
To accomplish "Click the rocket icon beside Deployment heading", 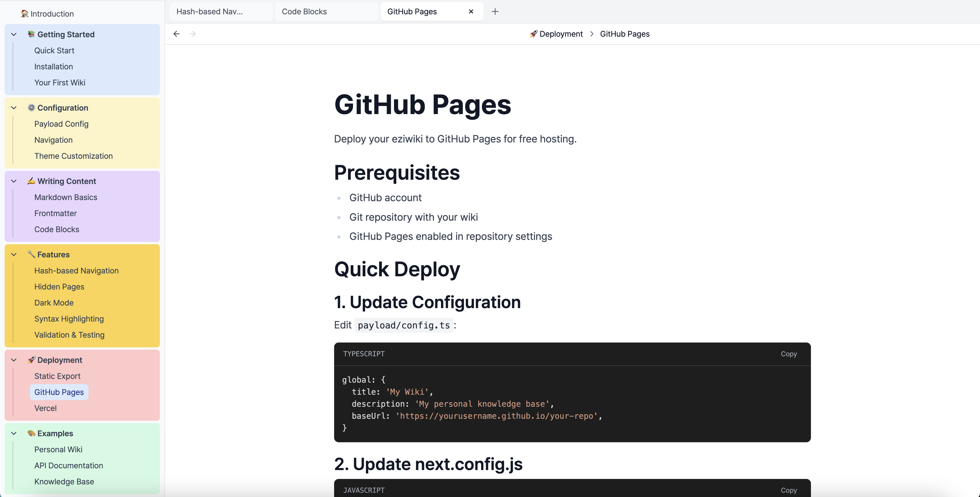I will 31,360.
